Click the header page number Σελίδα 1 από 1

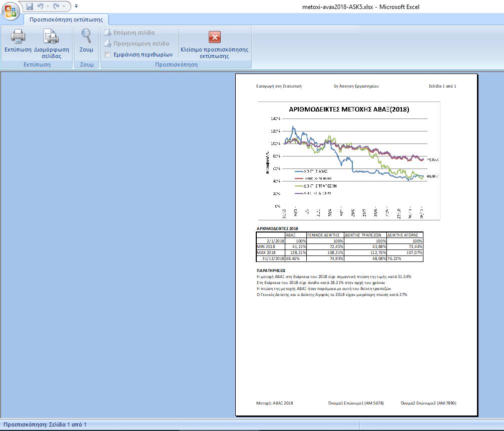(x=442, y=86)
